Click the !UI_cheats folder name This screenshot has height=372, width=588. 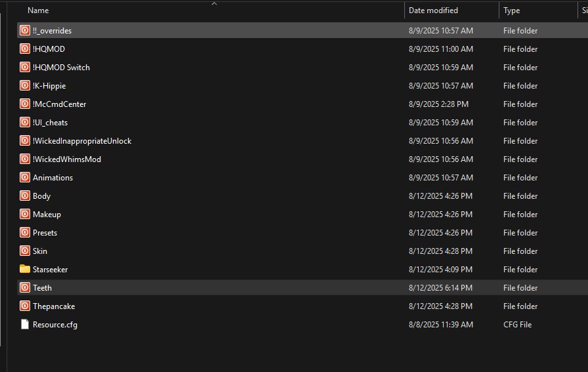pyautogui.click(x=51, y=123)
